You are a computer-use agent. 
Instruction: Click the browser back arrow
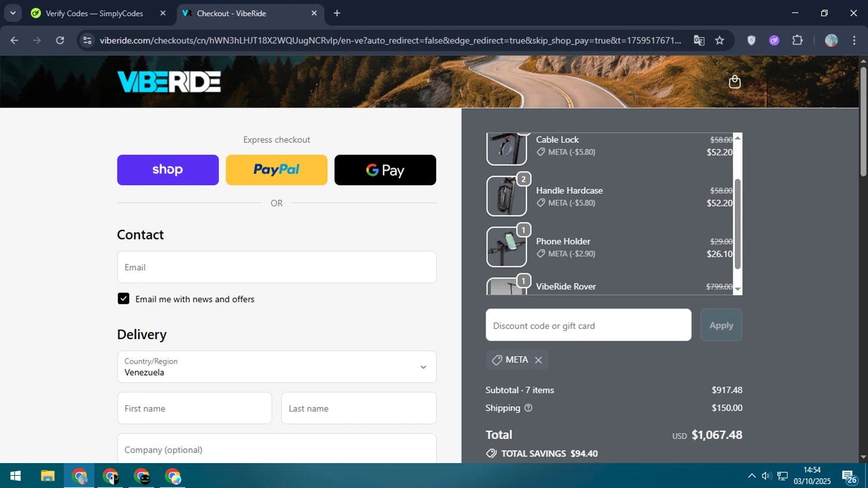[x=14, y=41]
